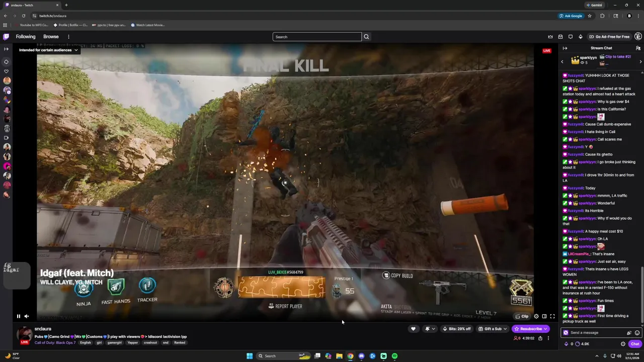This screenshot has width=644, height=362.
Task: Open the user profile avatar menu
Action: point(638,36)
